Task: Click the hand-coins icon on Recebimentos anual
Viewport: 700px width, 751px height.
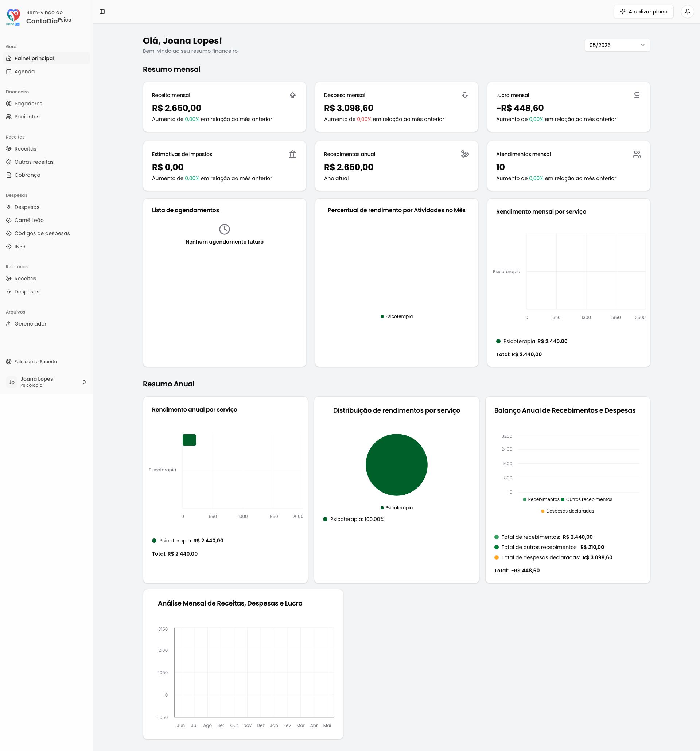Action: point(464,154)
